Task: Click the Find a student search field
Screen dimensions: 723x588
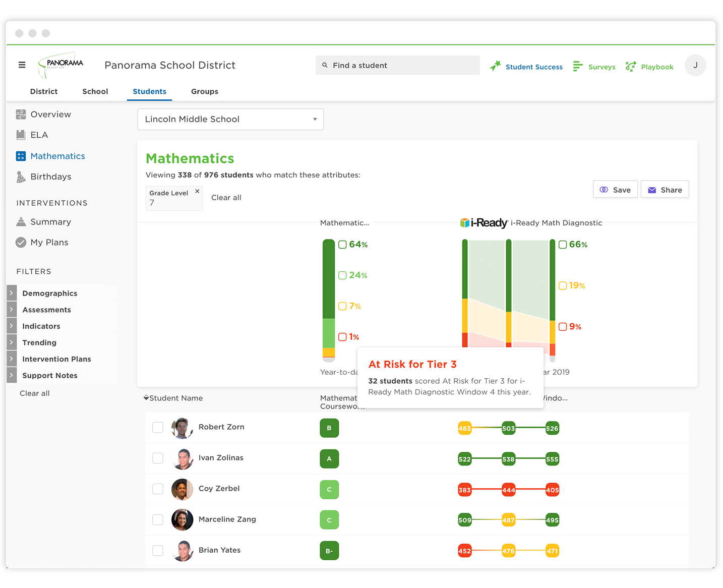Action: [x=397, y=65]
